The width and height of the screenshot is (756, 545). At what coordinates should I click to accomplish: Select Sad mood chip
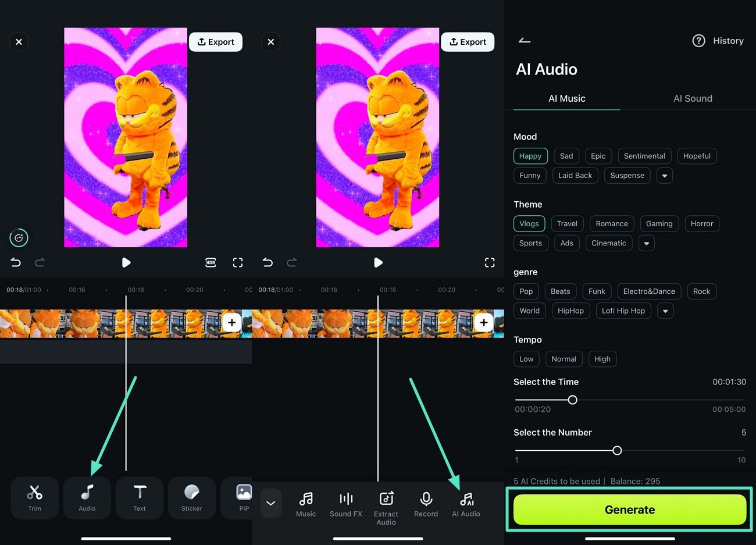[x=566, y=156]
